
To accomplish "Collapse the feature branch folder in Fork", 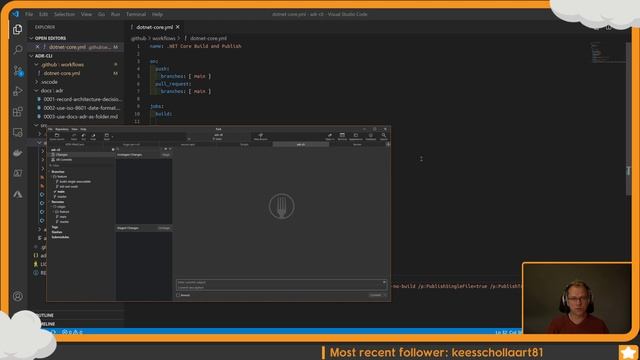I will [51, 177].
